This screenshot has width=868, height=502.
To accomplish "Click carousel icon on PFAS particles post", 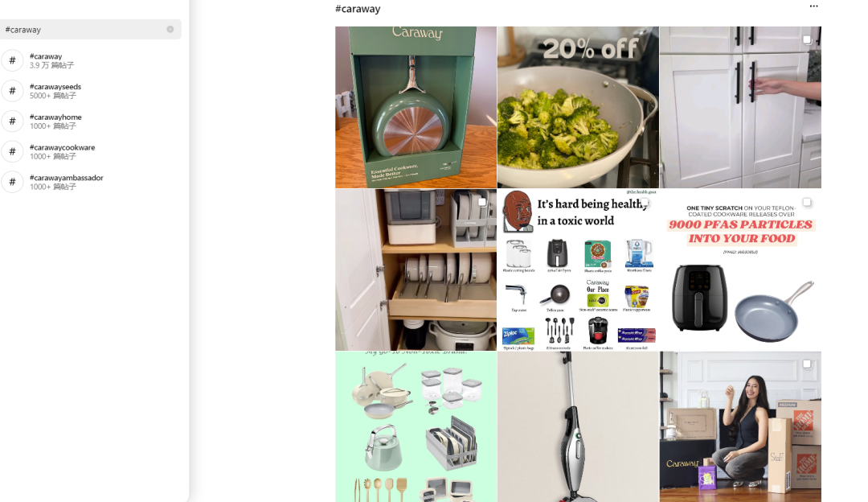I will [807, 202].
